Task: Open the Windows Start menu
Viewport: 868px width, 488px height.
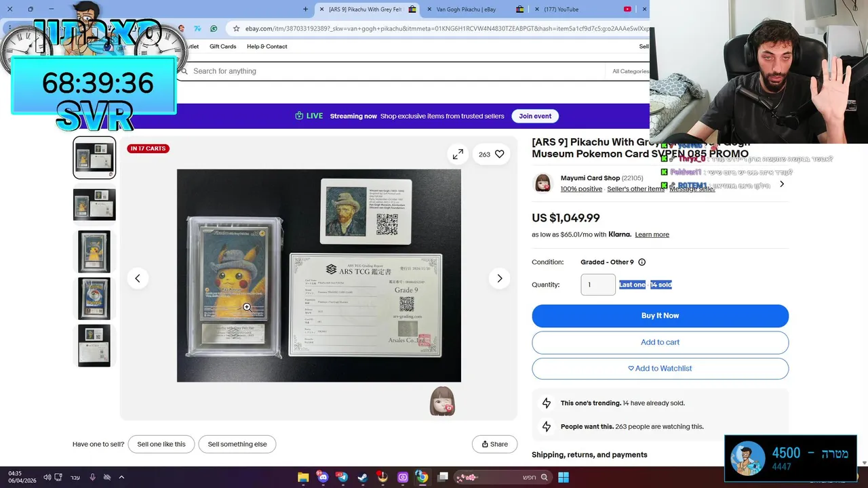Action: pyautogui.click(x=564, y=477)
